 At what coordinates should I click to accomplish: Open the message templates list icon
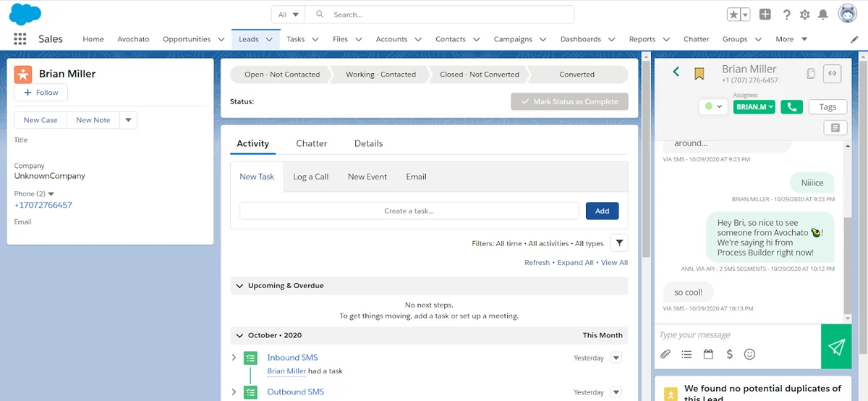click(x=686, y=354)
